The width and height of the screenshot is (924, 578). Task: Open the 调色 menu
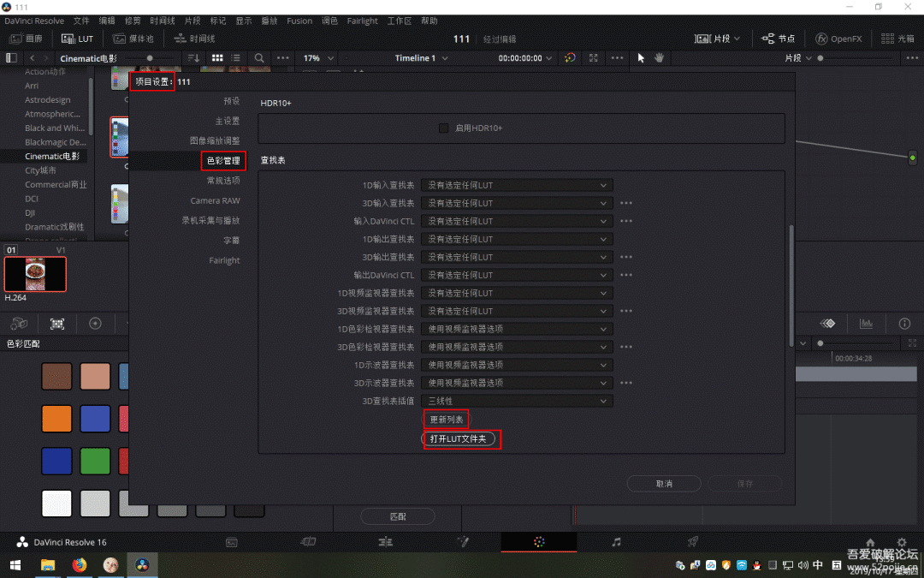pos(330,21)
